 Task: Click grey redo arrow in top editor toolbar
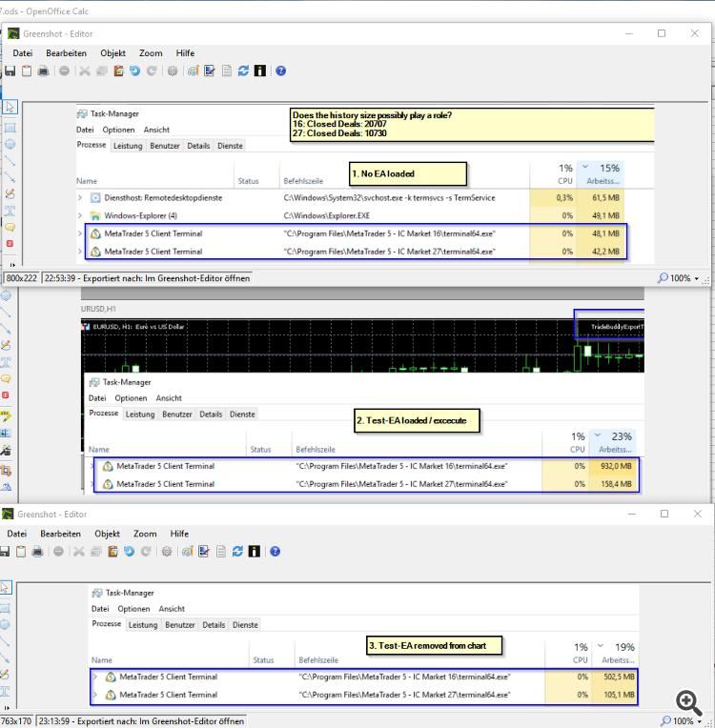pos(152,71)
